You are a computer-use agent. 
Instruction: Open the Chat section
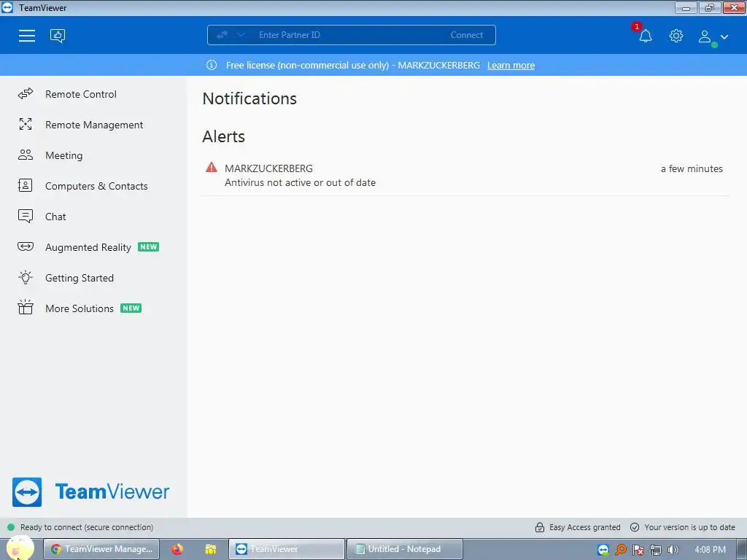pos(55,217)
